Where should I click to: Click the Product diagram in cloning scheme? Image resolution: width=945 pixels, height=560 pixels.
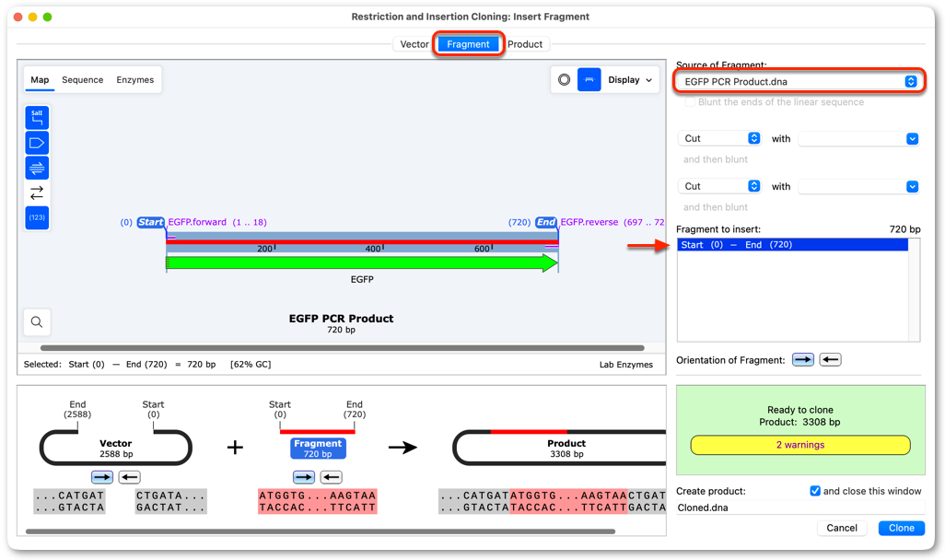point(559,448)
